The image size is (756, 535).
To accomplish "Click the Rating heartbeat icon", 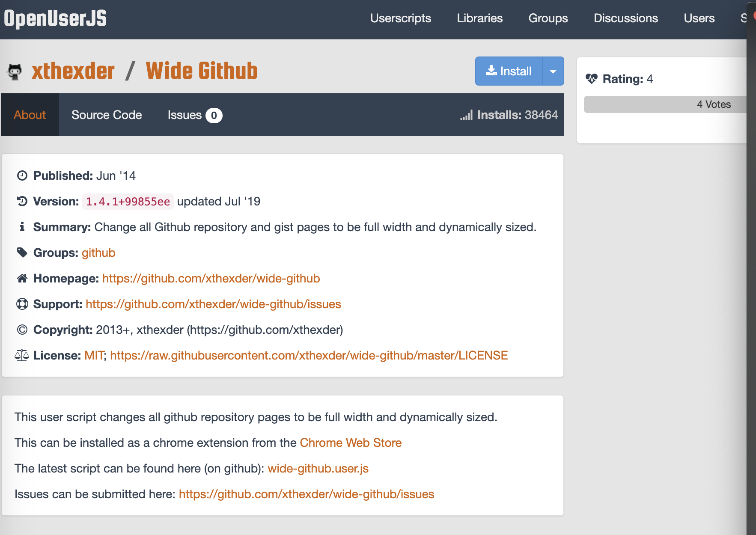I will click(592, 79).
